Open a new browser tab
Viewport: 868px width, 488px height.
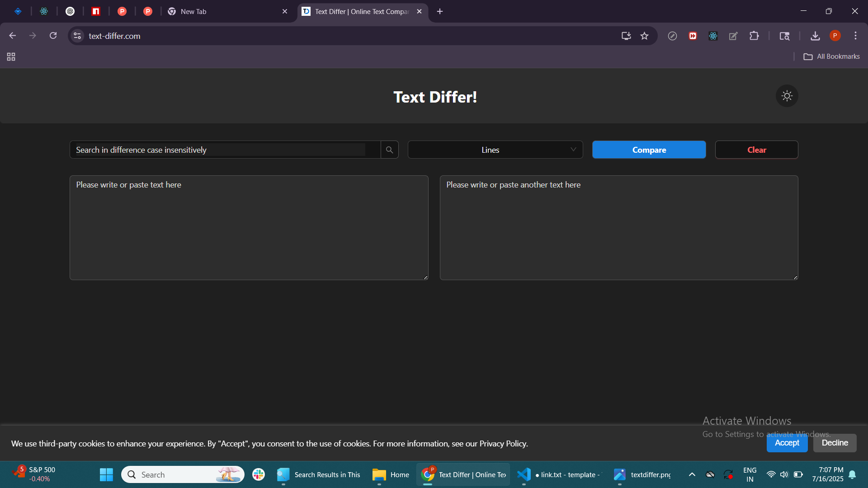(439, 11)
